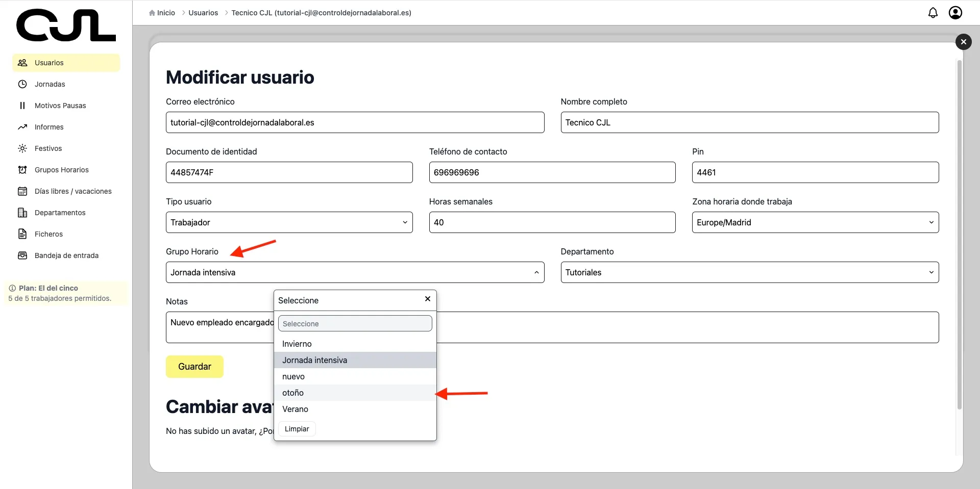980x489 pixels.
Task: Go to Usuarios in the breadcrumb
Action: coord(203,13)
